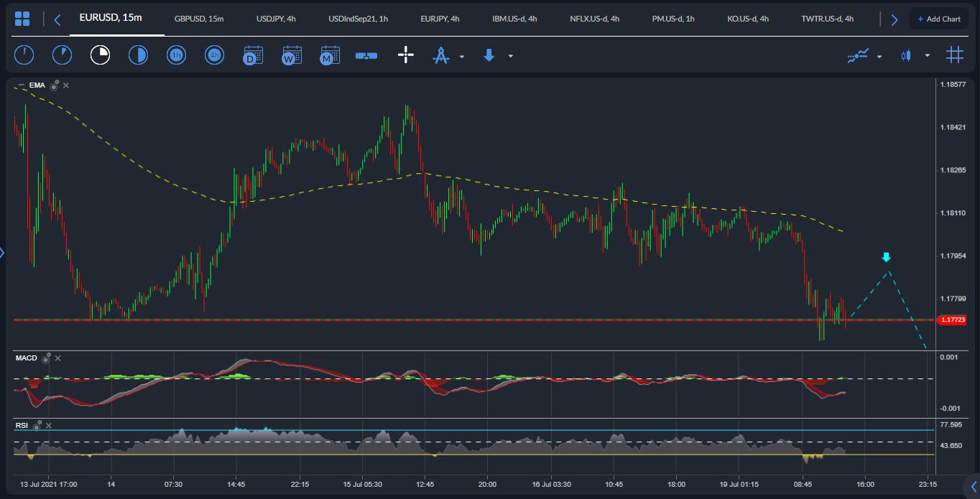
Task: Open the IBM.US-d, 4h tab
Action: pos(514,19)
